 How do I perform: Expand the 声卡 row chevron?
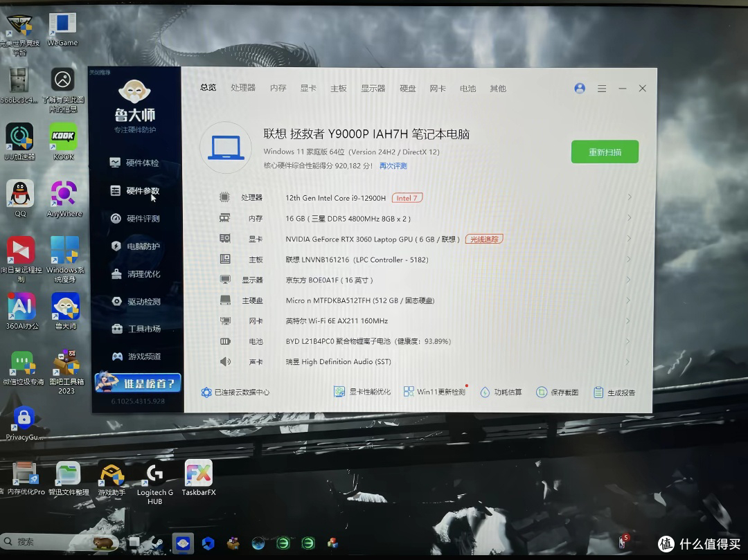click(x=627, y=362)
